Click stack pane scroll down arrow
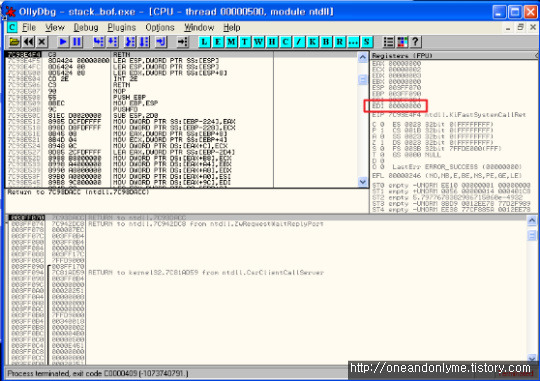The width and height of the screenshot is (540, 381). [x=532, y=358]
